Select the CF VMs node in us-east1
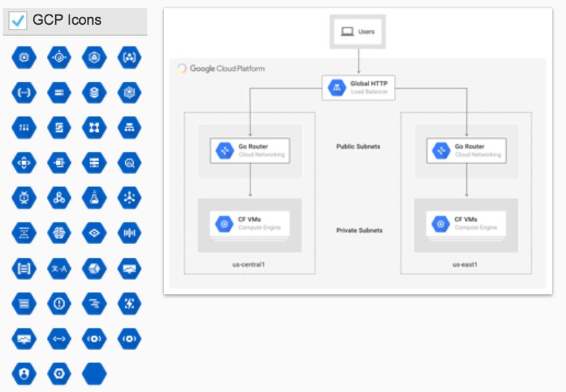566x392 pixels. (466, 224)
